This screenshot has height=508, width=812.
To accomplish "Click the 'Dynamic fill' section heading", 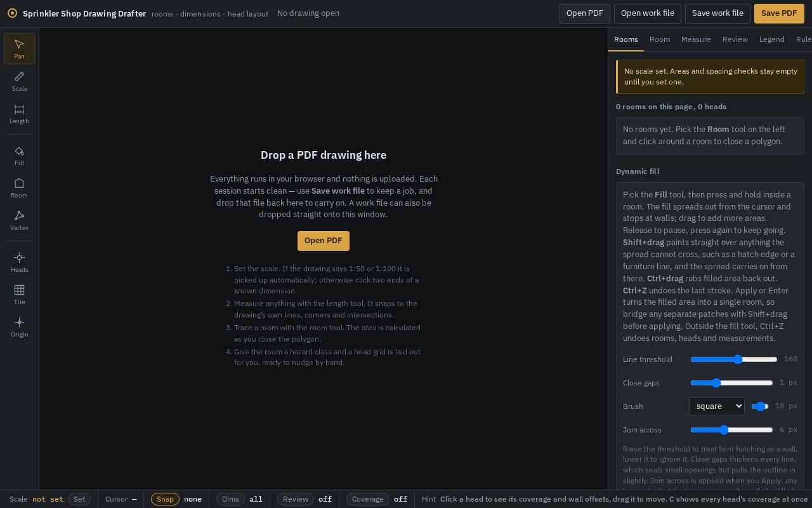I will pos(638,171).
